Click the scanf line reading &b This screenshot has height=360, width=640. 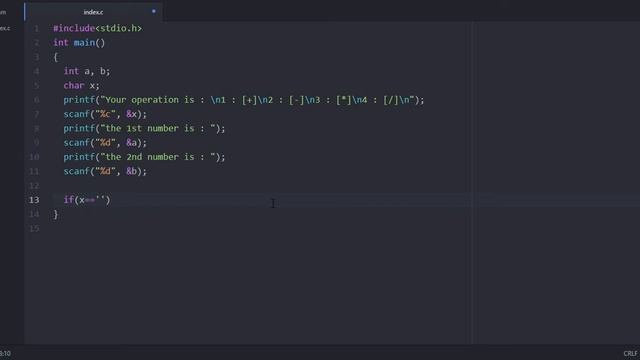pyautogui.click(x=105, y=171)
